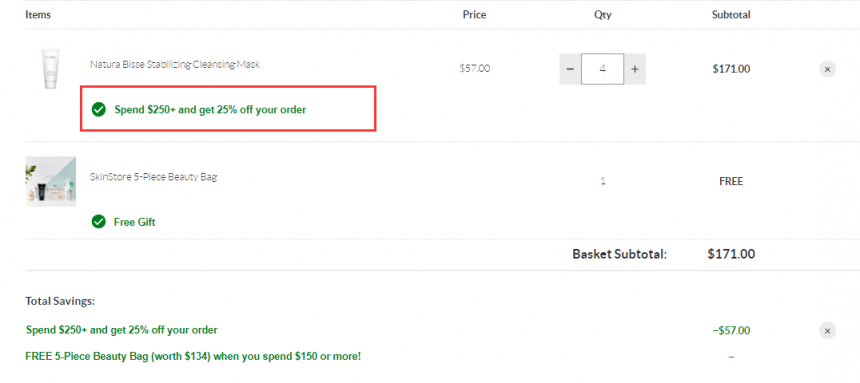Click green checkmark beside Free Gift

click(99, 222)
